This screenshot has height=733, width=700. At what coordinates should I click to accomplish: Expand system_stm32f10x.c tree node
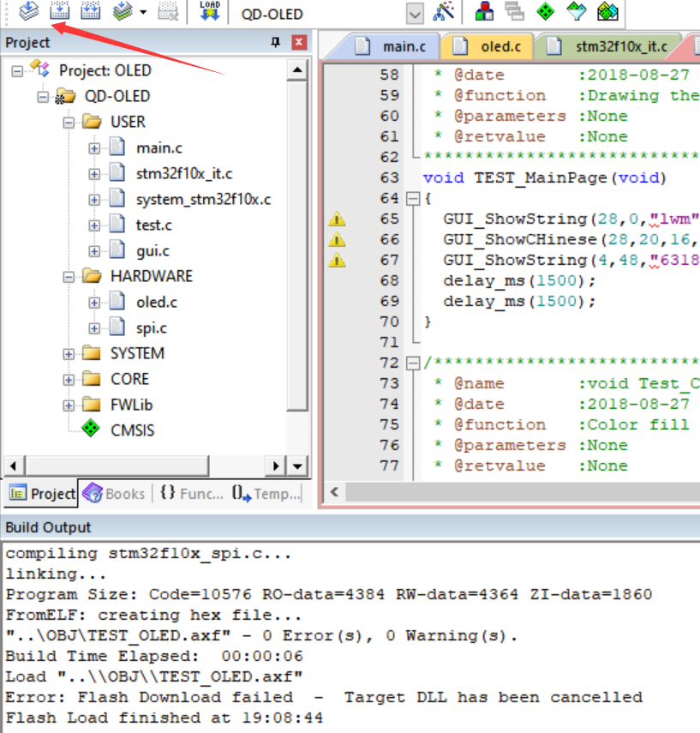94,200
